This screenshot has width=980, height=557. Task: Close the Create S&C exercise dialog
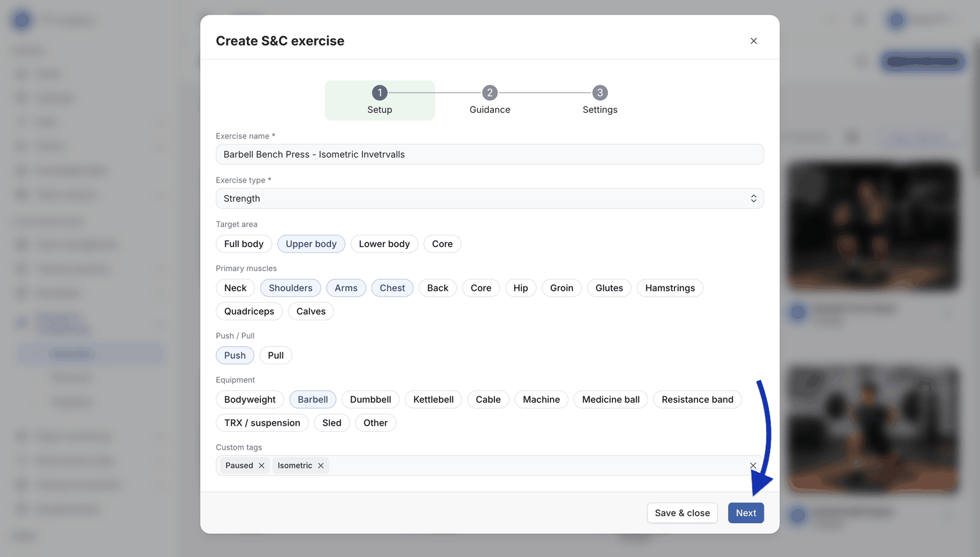(754, 41)
